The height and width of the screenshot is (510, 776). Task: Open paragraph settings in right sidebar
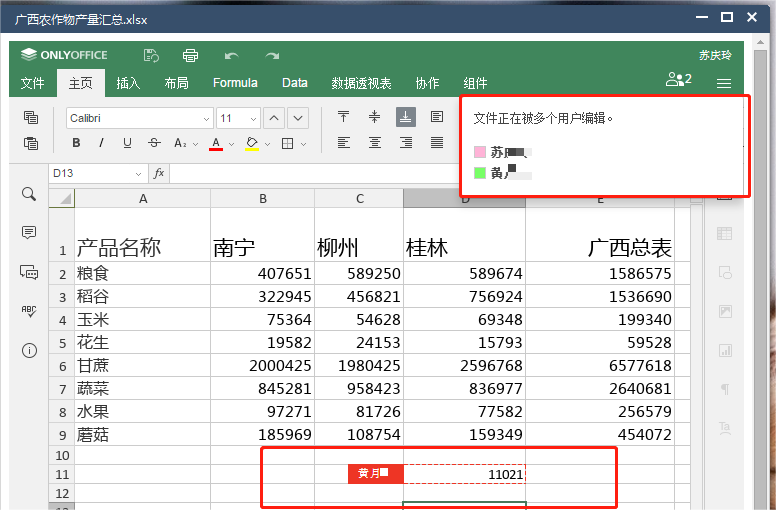point(725,389)
